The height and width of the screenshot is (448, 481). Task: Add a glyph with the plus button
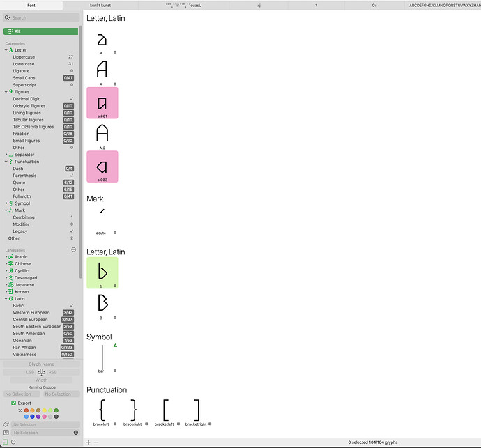(x=88, y=442)
